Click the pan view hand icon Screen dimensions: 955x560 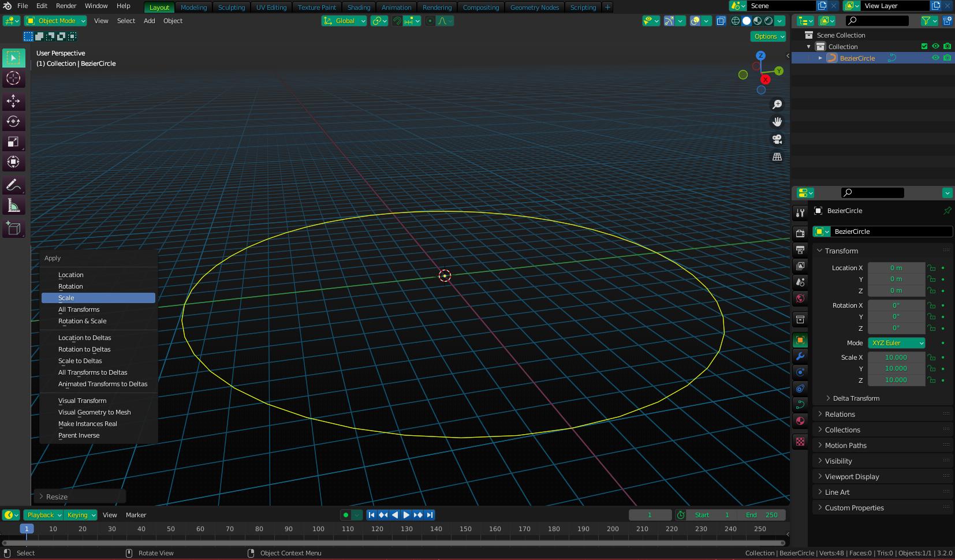pos(777,122)
